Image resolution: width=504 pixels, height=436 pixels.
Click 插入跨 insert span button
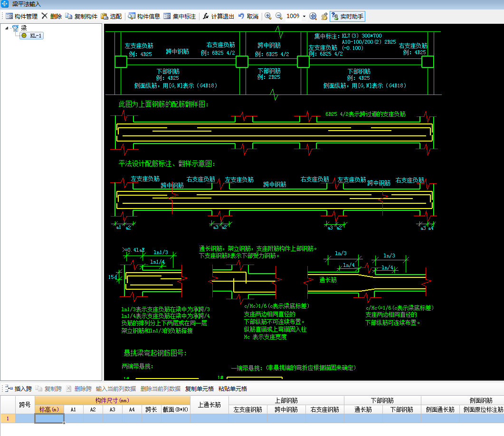[19, 389]
